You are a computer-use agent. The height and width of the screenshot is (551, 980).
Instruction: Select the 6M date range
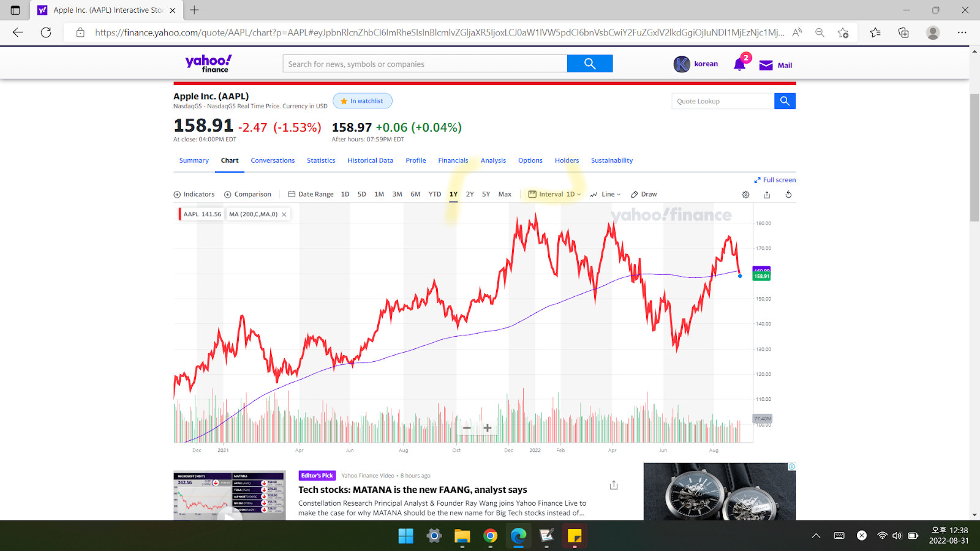415,194
